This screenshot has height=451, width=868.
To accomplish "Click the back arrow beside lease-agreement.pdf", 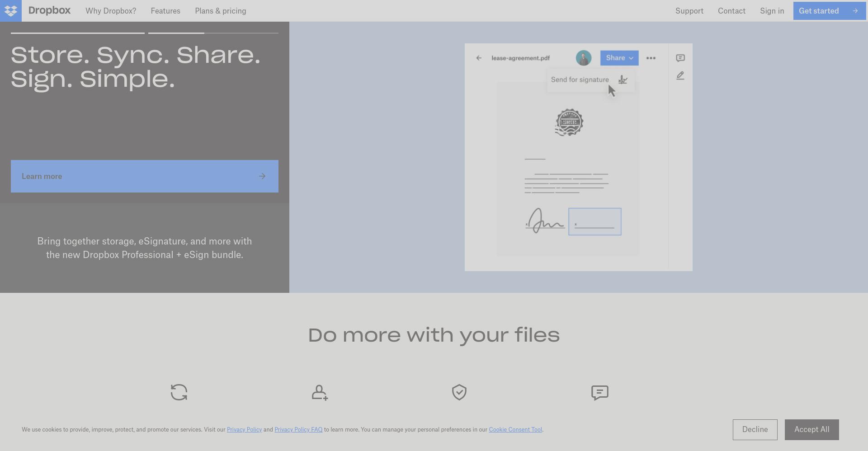I will pyautogui.click(x=479, y=58).
